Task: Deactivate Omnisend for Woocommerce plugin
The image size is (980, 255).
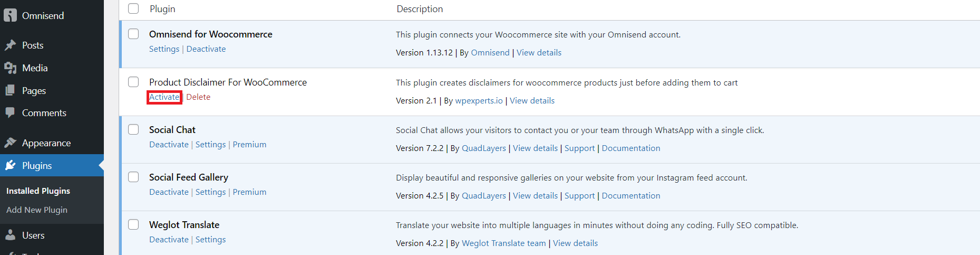Action: 206,49
